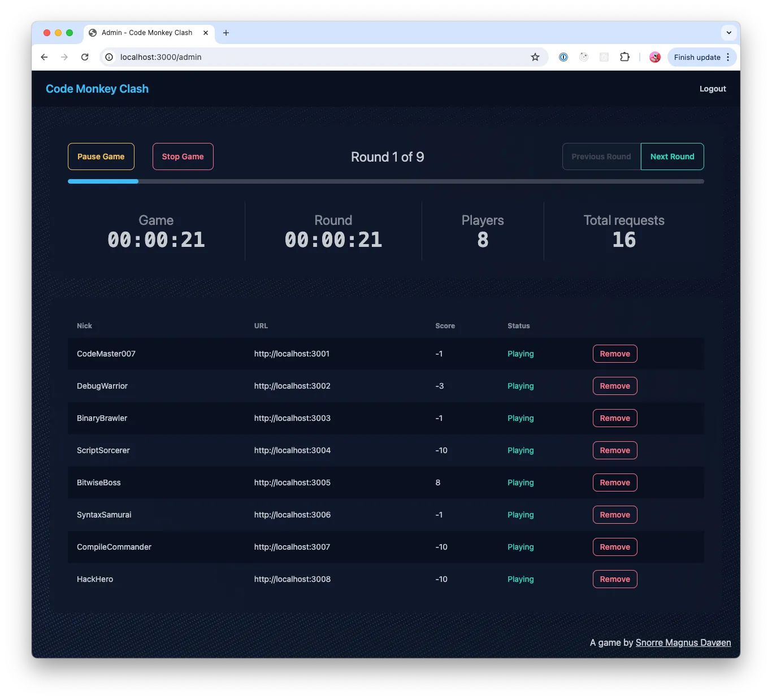
Task: Remove player BitwiseBoss from the game
Action: (x=614, y=482)
